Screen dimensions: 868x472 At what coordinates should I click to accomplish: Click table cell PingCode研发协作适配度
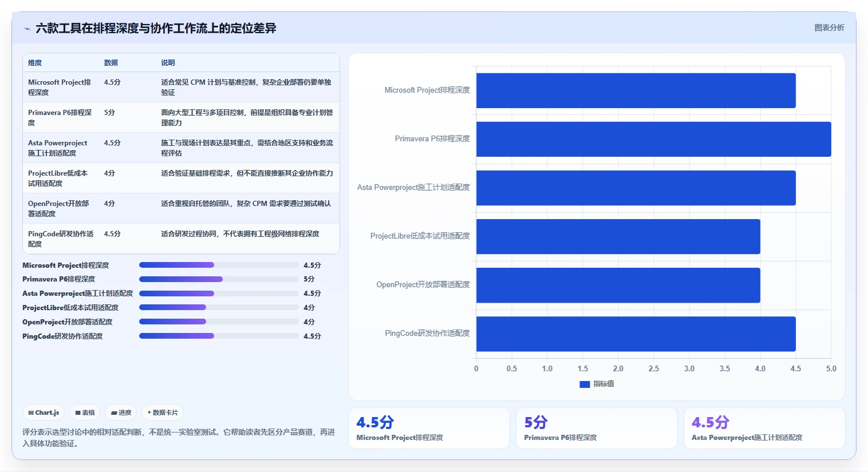[61, 239]
